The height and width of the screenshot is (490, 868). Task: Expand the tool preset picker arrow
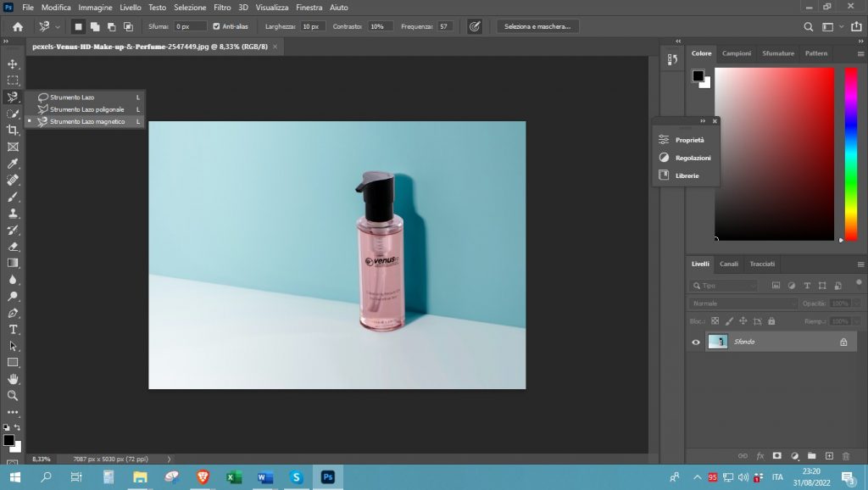pos(58,26)
